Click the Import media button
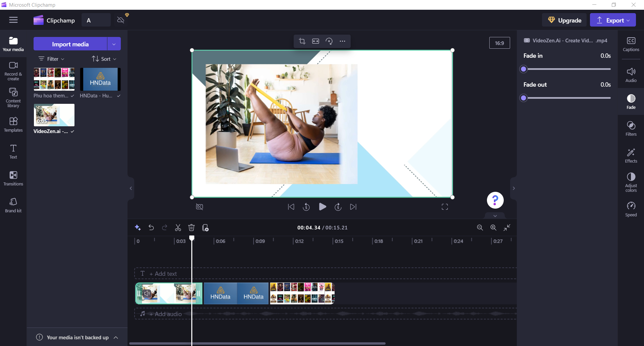 70,44
